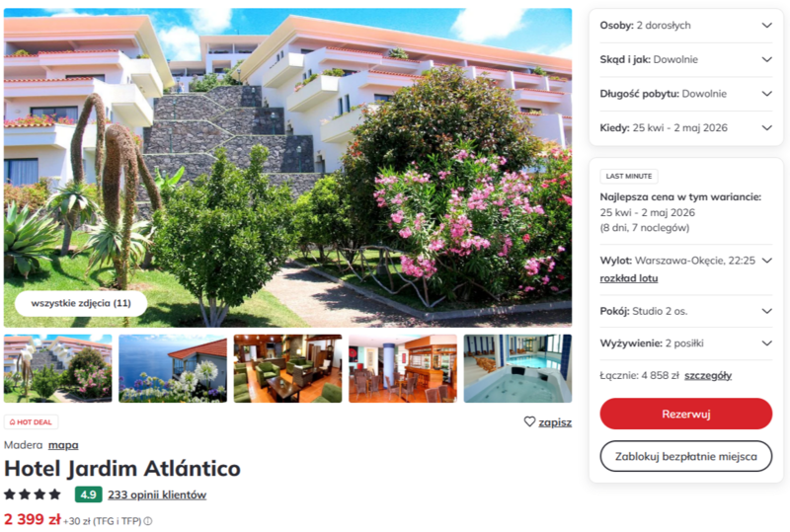Viewport: 790px width, 532px height.
Task: Expand the Długość pobytu selector
Action: (x=766, y=95)
